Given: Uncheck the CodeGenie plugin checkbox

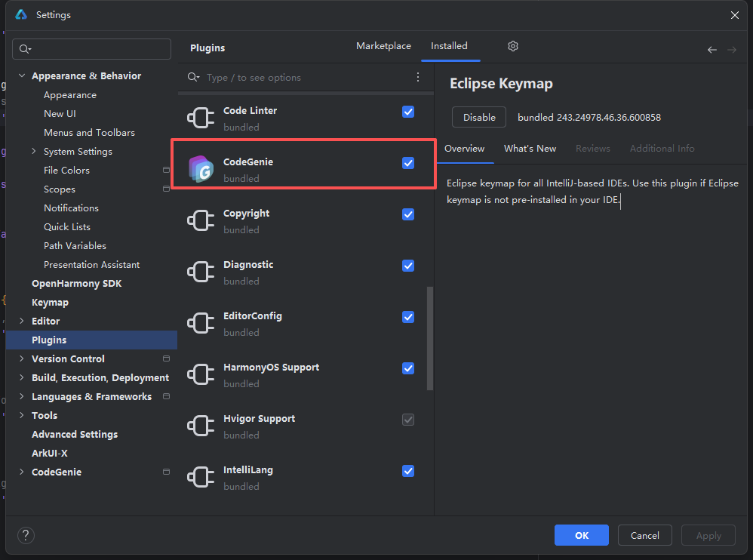Looking at the screenshot, I should [x=408, y=163].
